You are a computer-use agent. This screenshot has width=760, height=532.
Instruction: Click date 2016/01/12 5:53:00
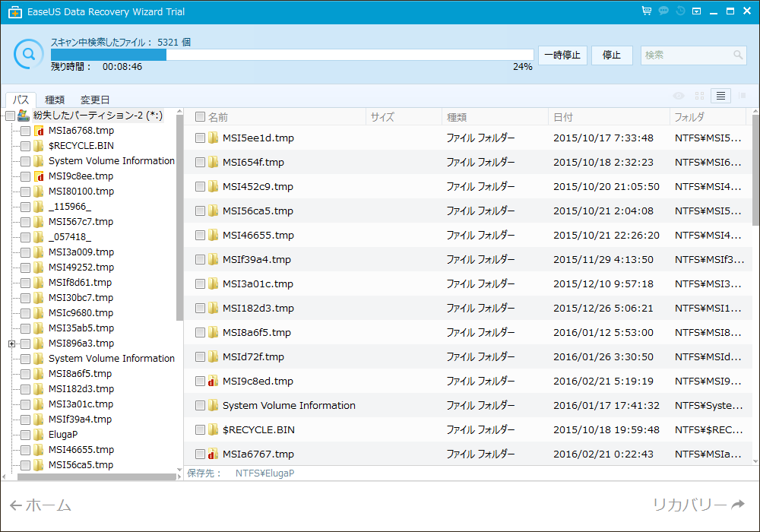click(x=603, y=332)
